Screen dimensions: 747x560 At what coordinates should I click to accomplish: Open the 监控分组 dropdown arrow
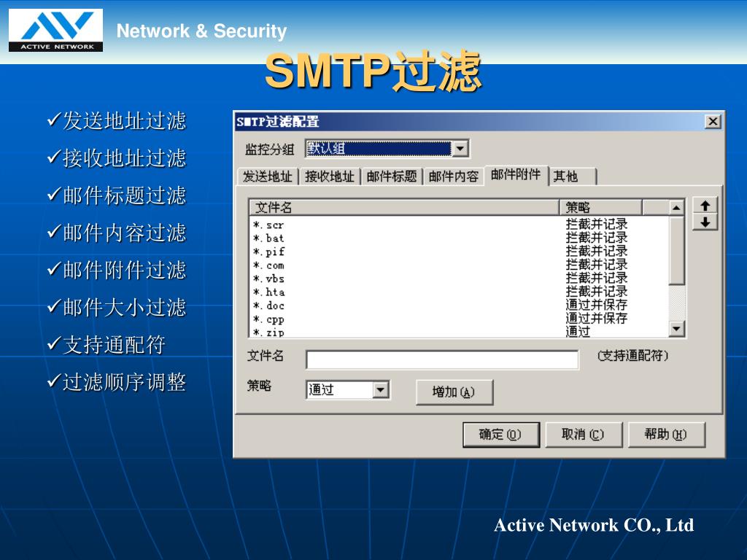460,149
